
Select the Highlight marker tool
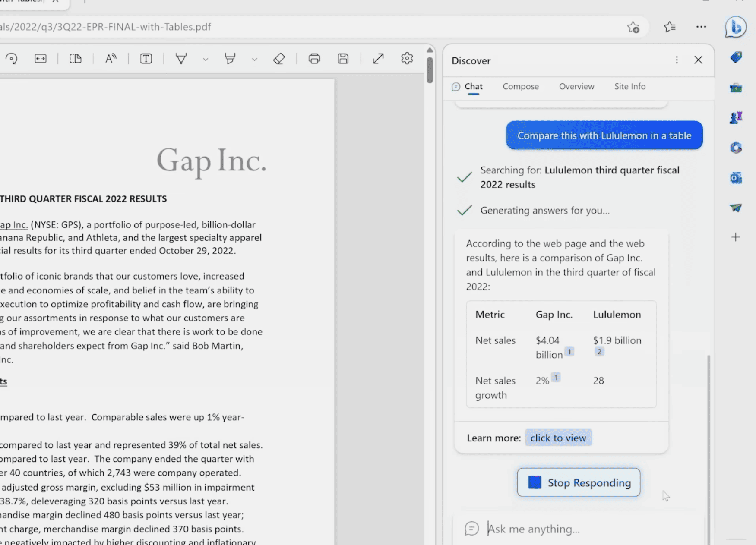coord(230,59)
